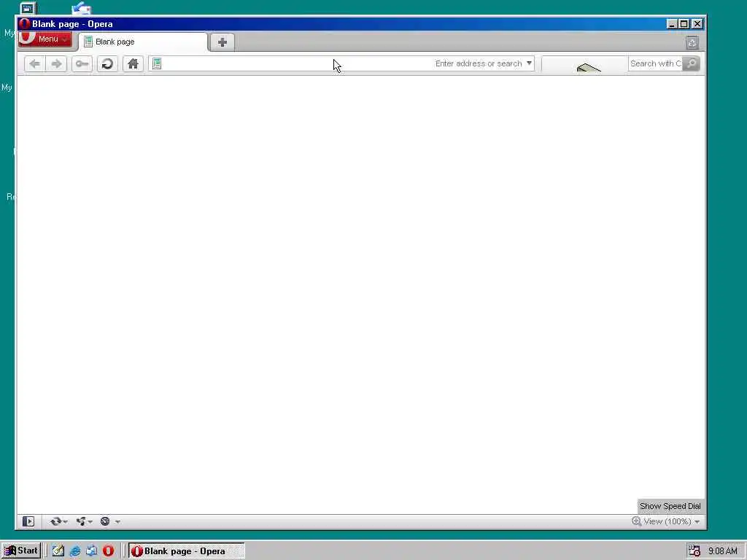This screenshot has height=560, width=747.
Task: Open the mail desktop icon above Opera
Action: [82, 8]
